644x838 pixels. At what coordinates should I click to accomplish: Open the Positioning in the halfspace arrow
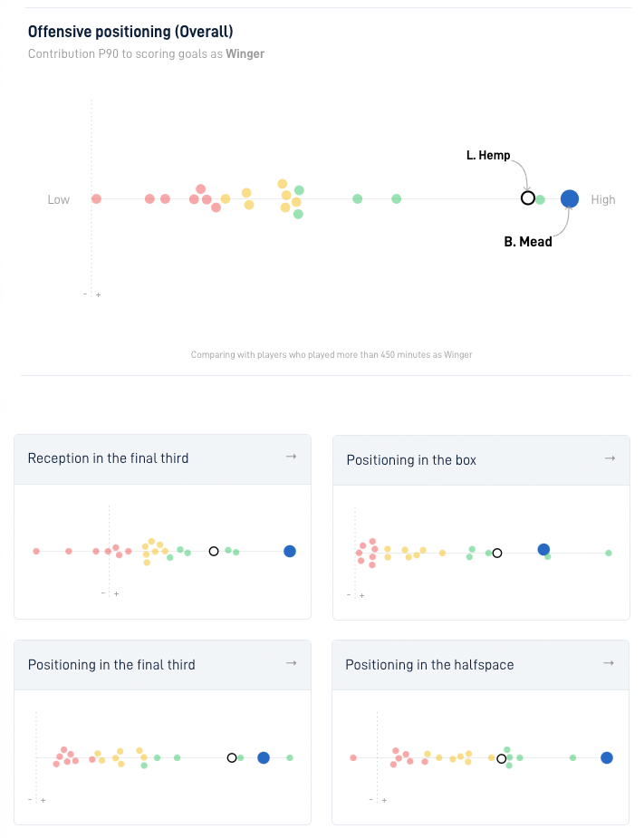tap(608, 663)
